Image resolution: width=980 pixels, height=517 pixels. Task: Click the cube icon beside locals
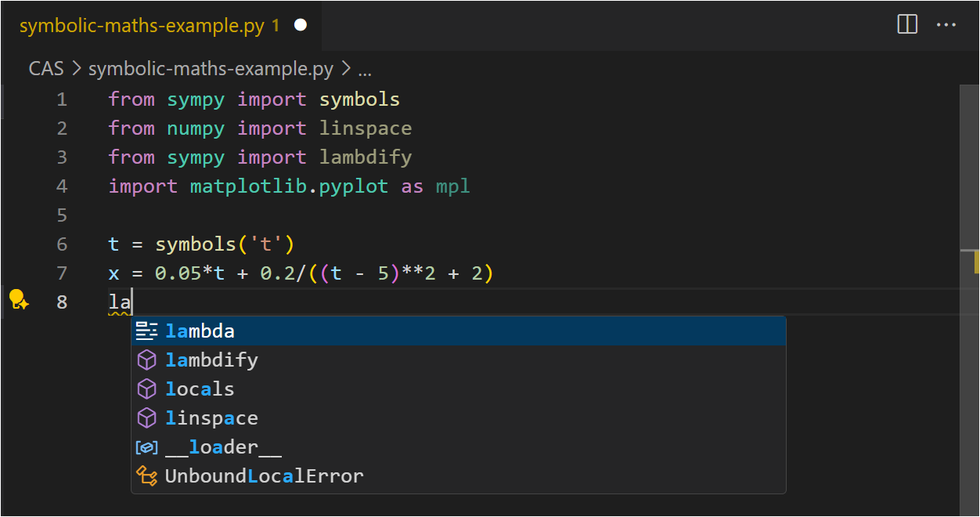[146, 389]
